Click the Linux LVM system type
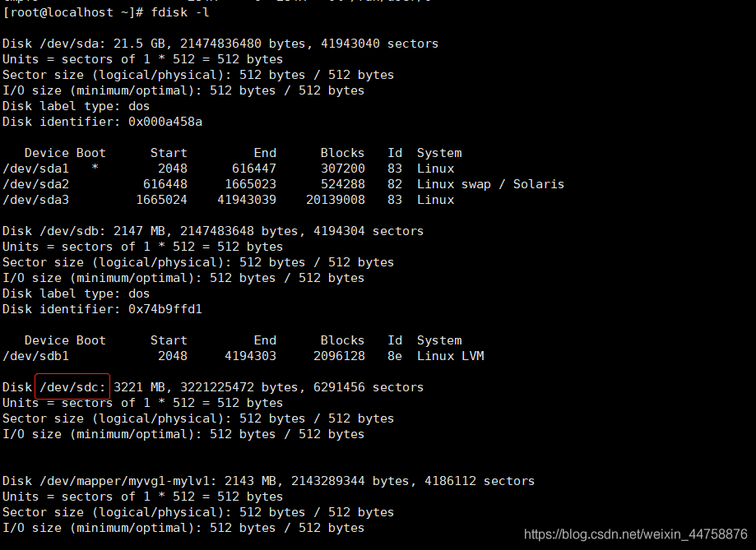 (450, 356)
